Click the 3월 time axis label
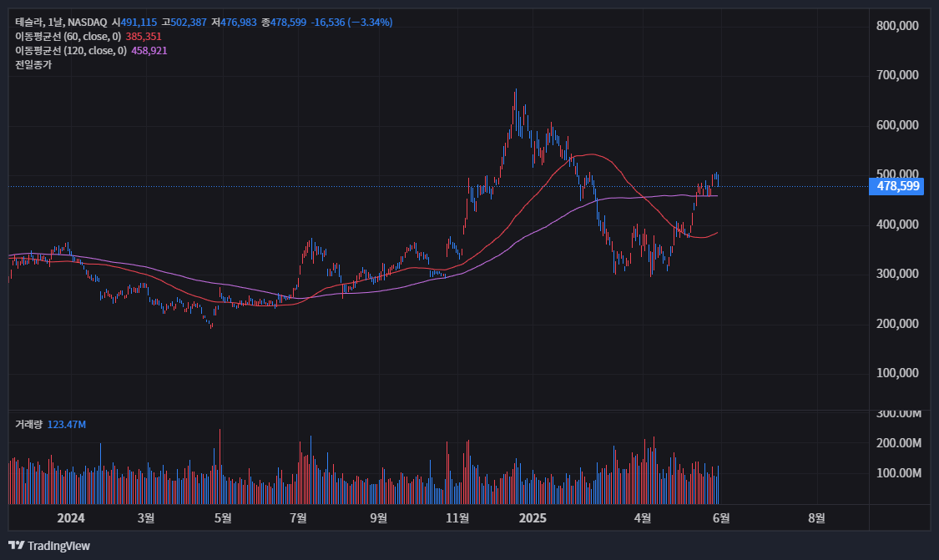Image resolution: width=939 pixels, height=560 pixels. (146, 518)
